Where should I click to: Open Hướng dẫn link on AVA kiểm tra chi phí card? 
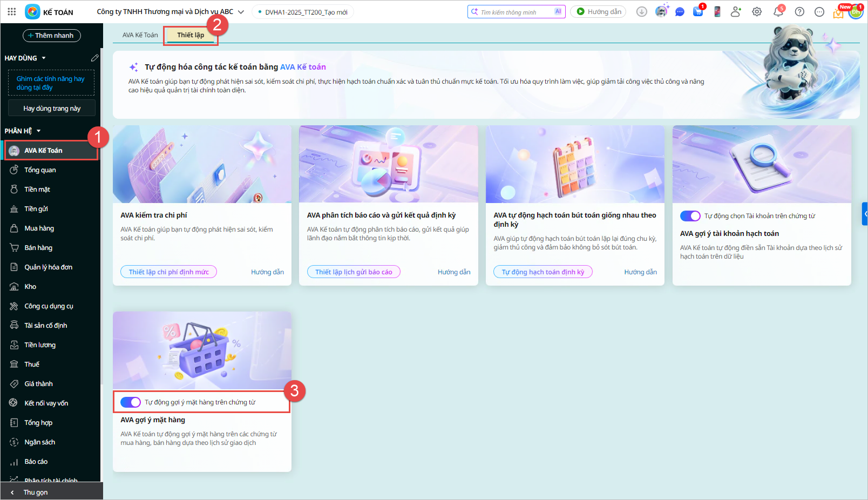267,272
